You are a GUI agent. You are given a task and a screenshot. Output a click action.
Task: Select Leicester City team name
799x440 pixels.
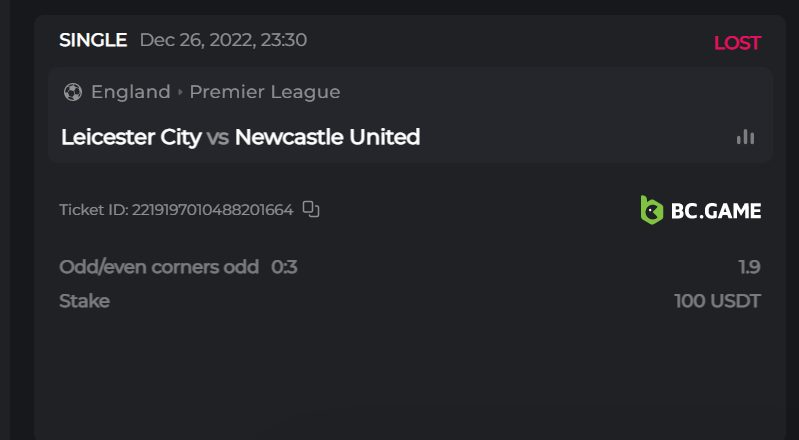tap(131, 137)
